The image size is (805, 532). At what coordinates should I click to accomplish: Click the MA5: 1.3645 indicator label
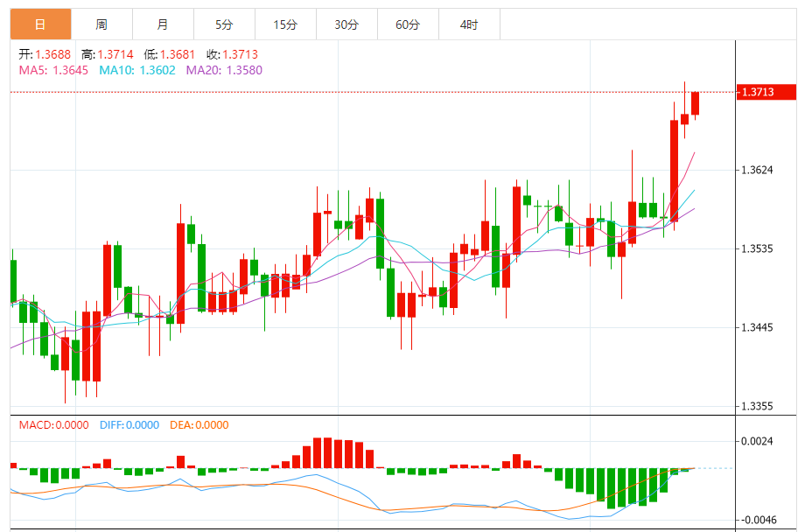(53, 70)
